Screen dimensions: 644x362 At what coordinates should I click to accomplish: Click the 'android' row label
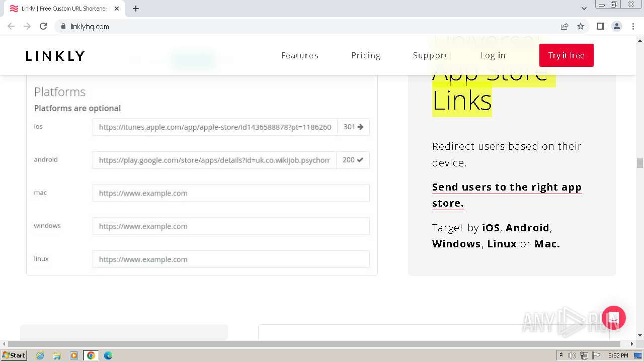tap(46, 159)
